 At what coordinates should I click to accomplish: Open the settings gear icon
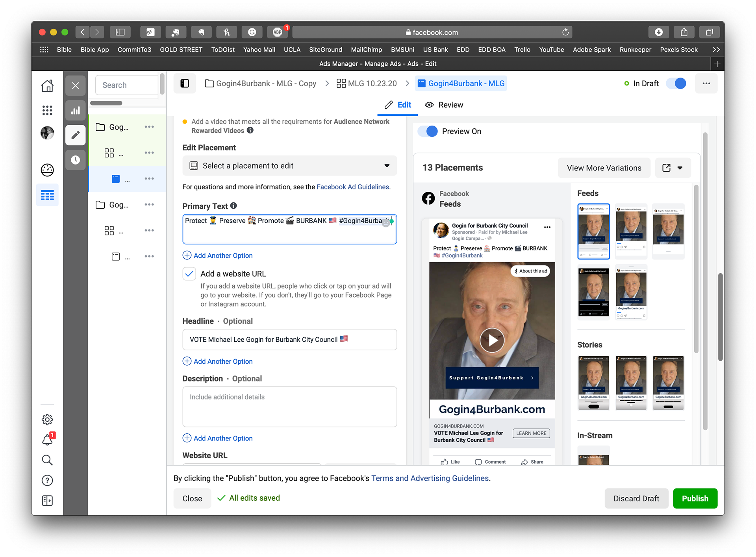[47, 419]
